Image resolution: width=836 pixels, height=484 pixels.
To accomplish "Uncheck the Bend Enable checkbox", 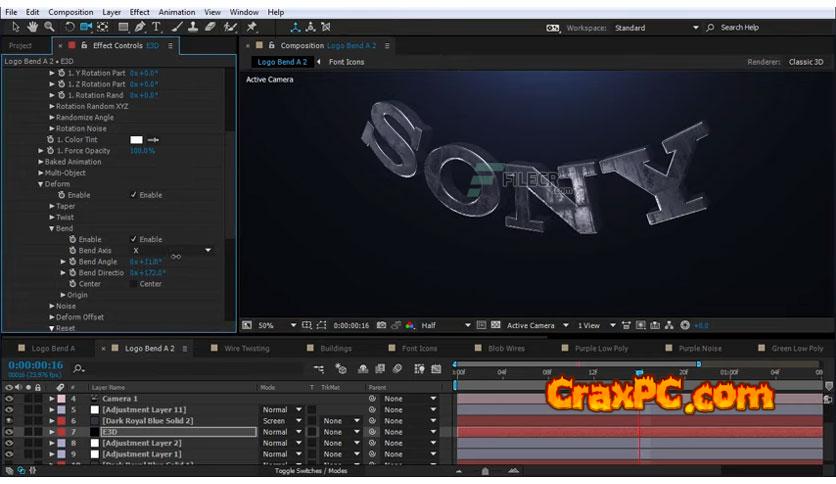I will coord(134,240).
